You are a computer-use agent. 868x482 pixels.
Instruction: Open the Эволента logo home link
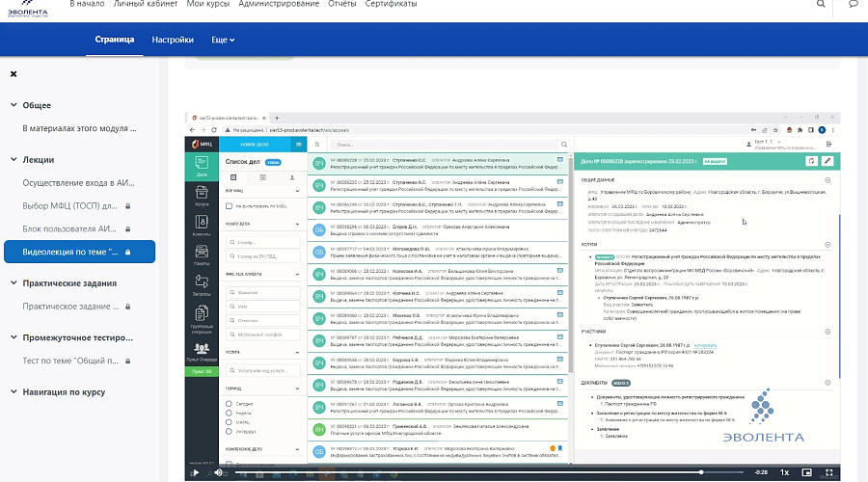pos(28,10)
